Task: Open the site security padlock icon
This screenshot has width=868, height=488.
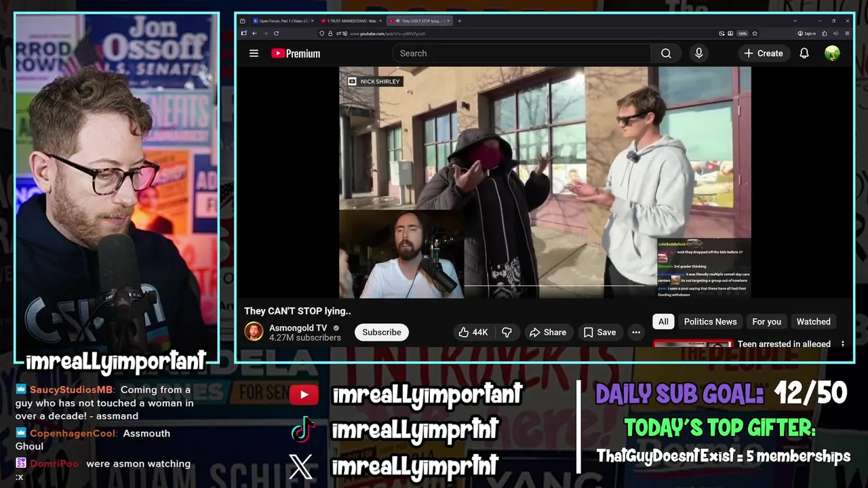Action: [330, 33]
